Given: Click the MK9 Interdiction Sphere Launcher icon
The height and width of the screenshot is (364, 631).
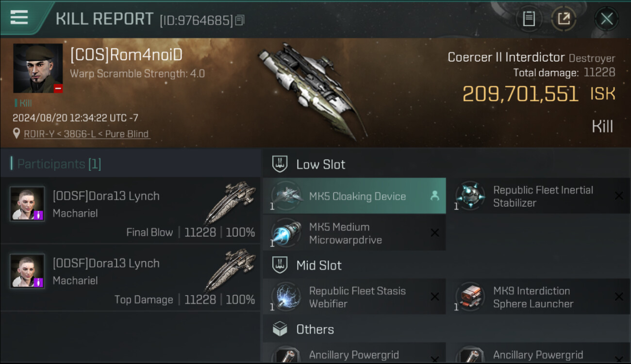Looking at the screenshot, I should [x=470, y=297].
